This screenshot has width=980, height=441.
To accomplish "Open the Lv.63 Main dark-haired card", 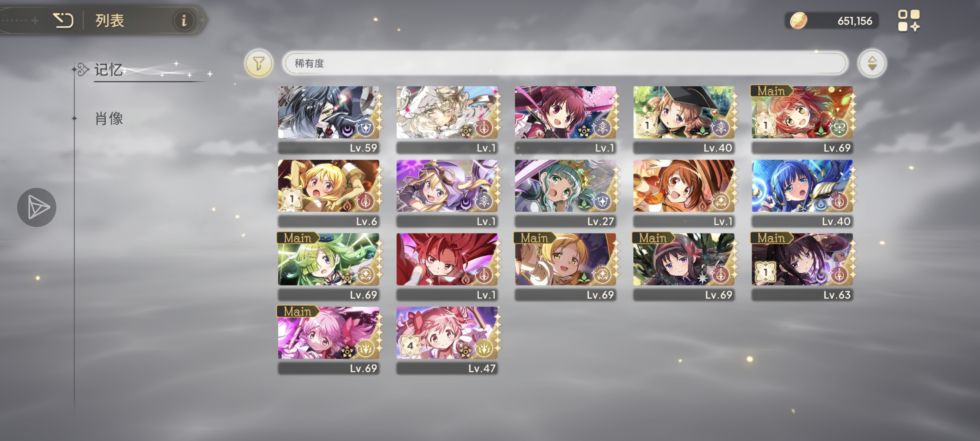I will pyautogui.click(x=802, y=267).
